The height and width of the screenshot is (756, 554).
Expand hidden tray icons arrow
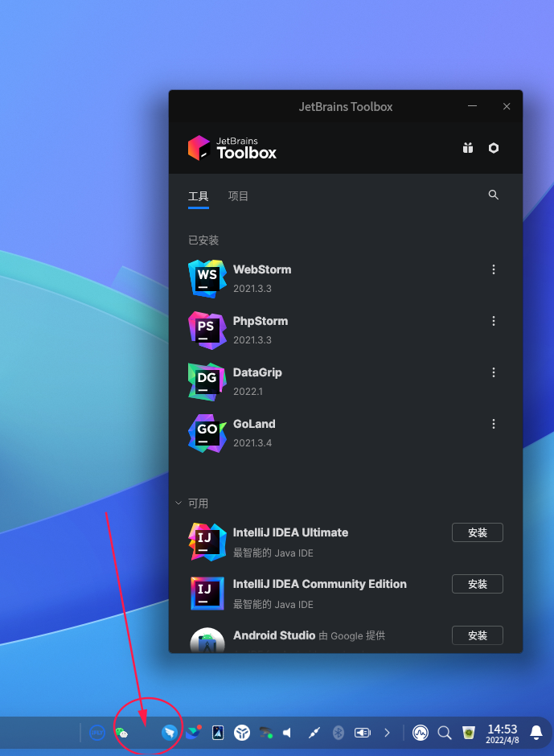point(387,733)
